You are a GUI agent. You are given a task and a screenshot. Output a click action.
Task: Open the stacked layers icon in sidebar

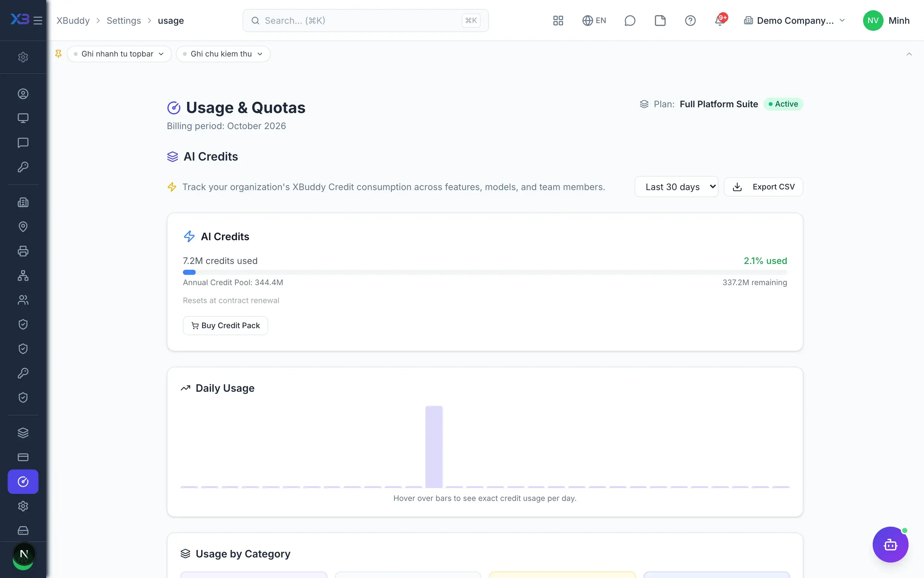(23, 433)
